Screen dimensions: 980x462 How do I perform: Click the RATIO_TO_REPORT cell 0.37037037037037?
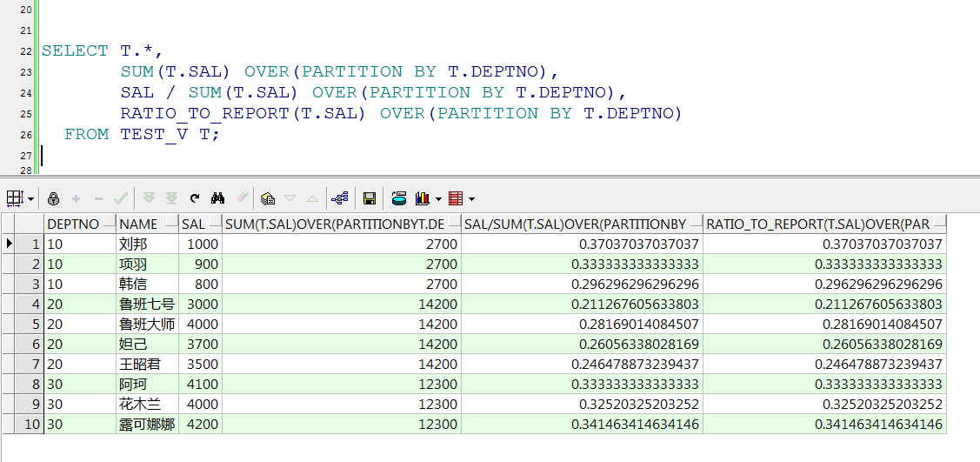coord(825,244)
